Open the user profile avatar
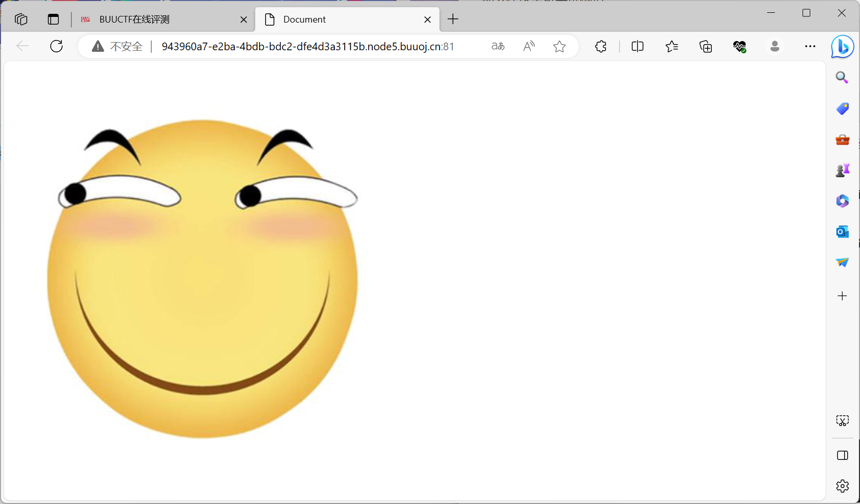This screenshot has width=860, height=504. point(775,47)
